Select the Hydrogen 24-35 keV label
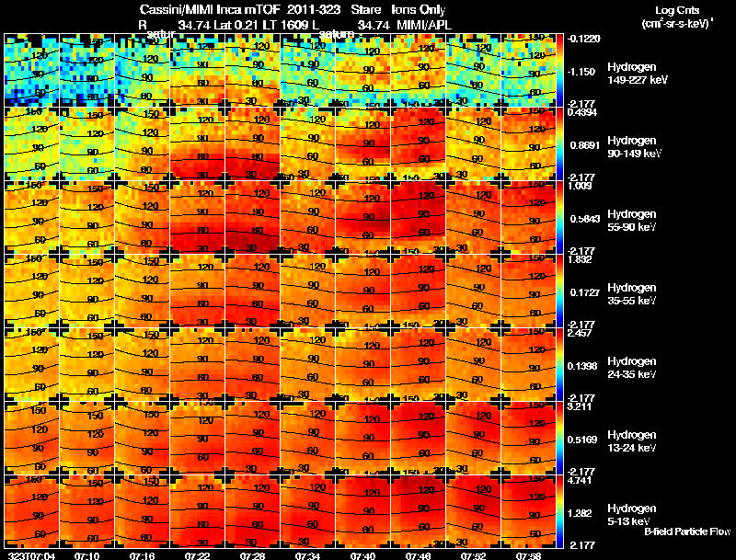736x560 pixels. tap(632, 368)
